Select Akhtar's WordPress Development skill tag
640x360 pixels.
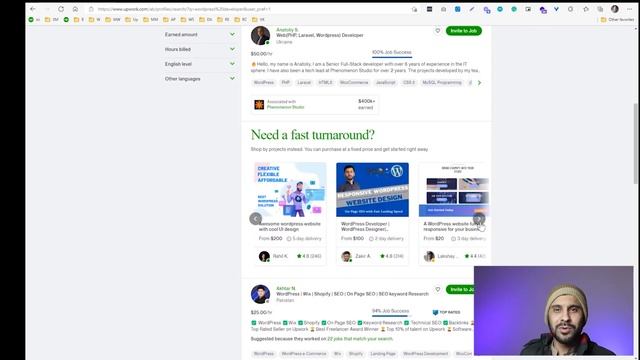click(x=426, y=354)
